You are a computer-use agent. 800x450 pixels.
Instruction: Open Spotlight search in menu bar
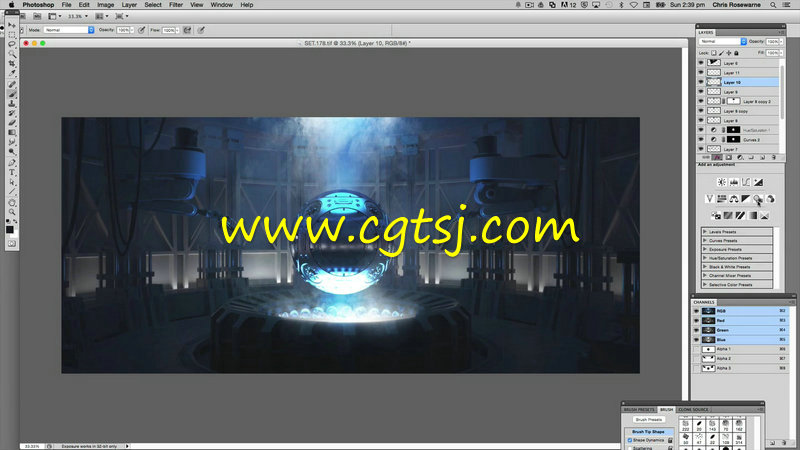[x=773, y=5]
